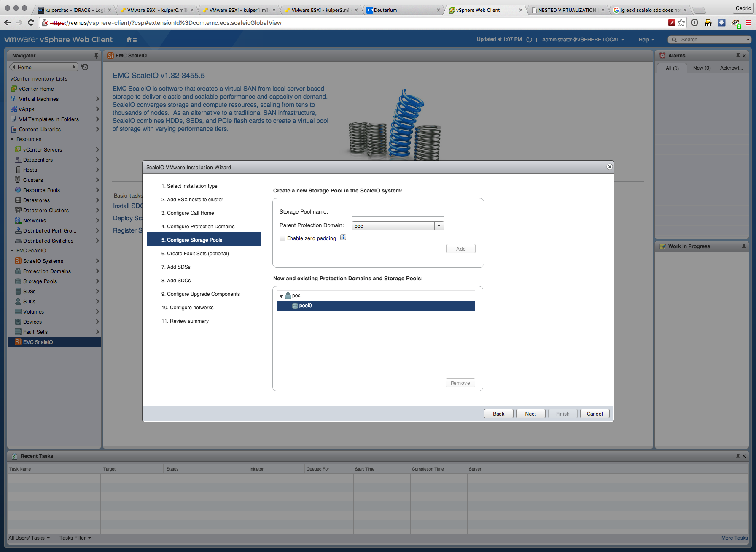
Task: Open the Administrator user dropdown
Action: 583,40
